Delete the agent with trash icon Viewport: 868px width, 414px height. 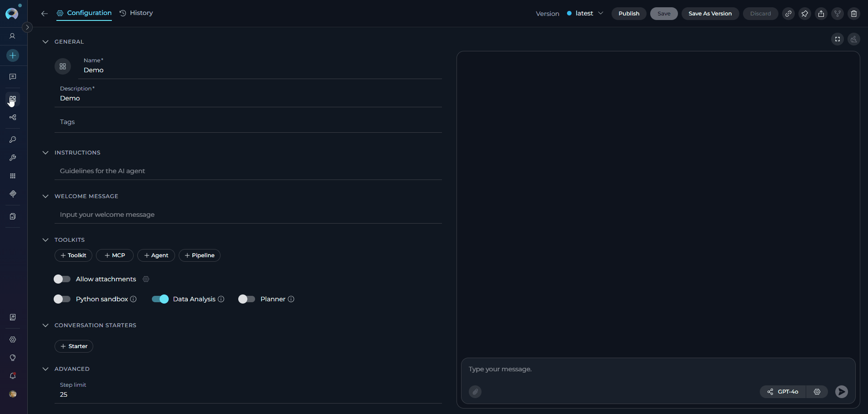[854, 14]
